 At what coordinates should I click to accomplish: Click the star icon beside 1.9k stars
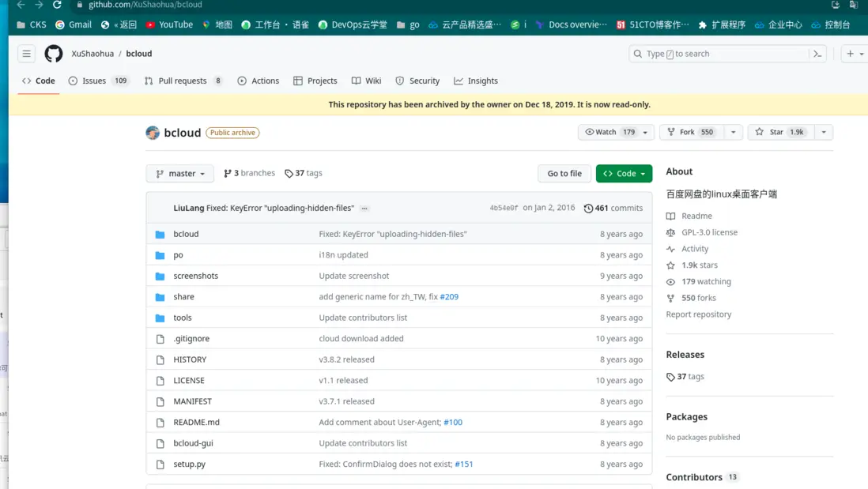pyautogui.click(x=670, y=265)
